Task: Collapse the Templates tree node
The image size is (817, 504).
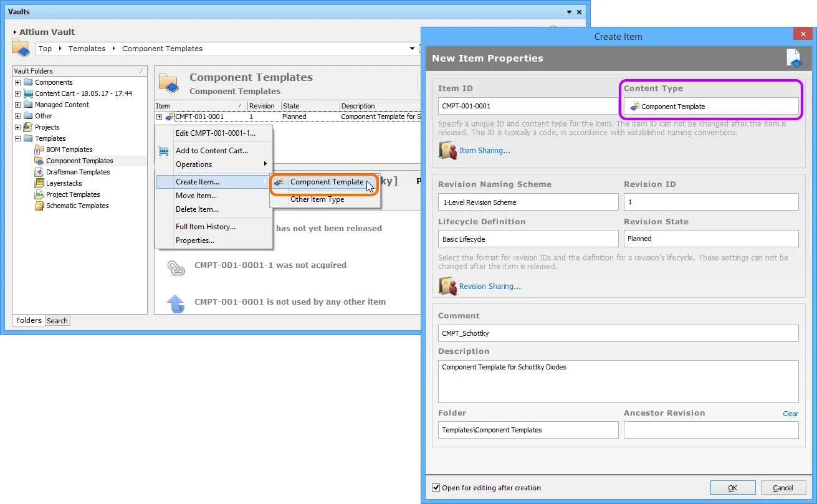Action: 17,138
